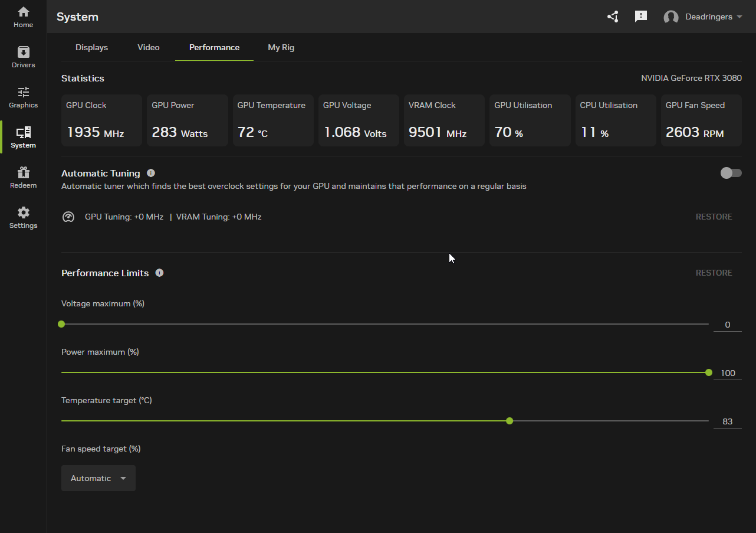Click the share icon in header

[613, 17]
